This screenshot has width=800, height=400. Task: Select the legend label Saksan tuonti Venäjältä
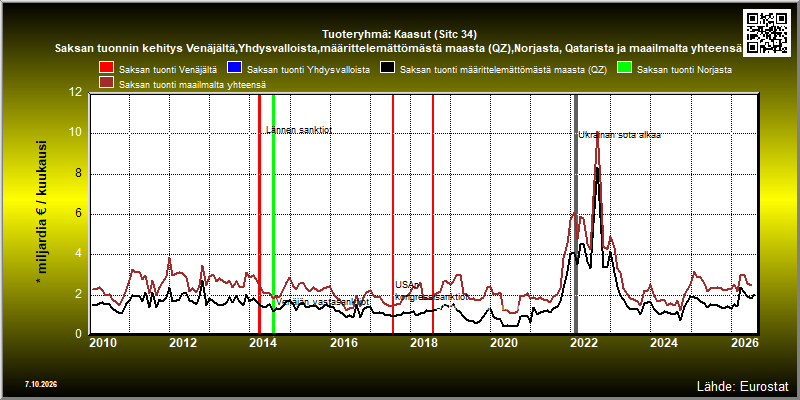[168, 70]
